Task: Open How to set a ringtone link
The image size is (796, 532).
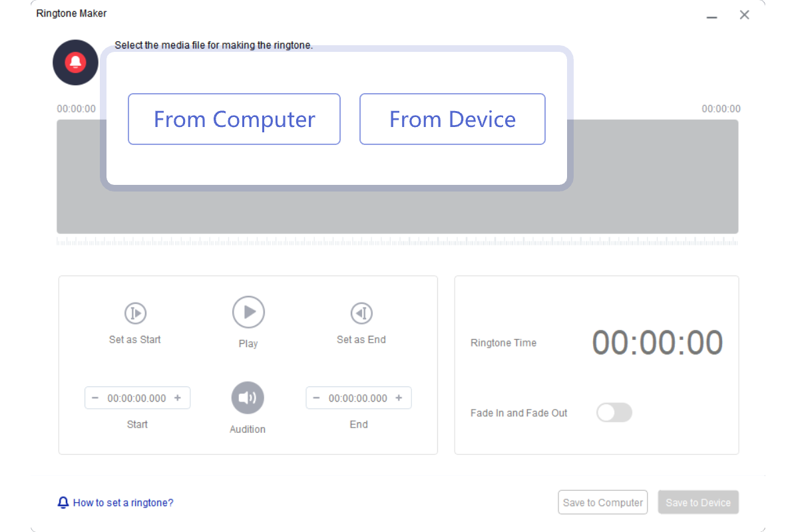Action: (x=123, y=503)
